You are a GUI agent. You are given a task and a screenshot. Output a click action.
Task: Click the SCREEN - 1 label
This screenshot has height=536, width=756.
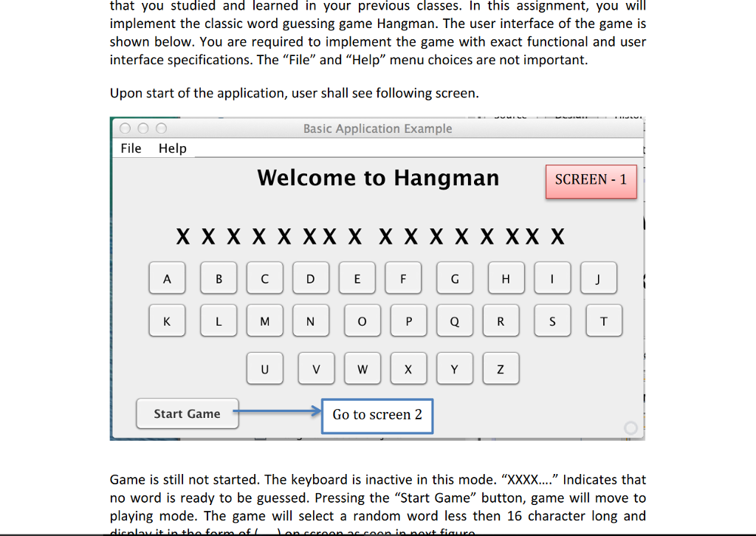[x=591, y=180]
